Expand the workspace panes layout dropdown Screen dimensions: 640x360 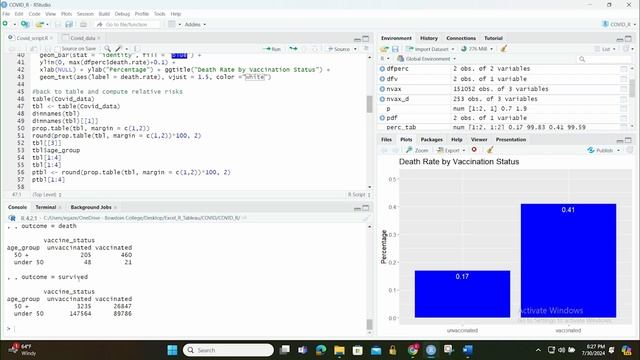(174, 24)
